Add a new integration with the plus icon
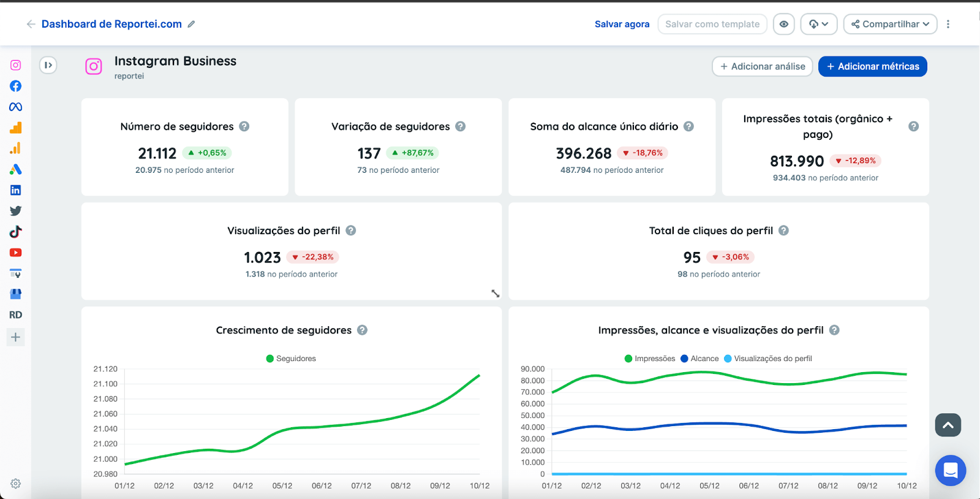980x499 pixels. [16, 337]
